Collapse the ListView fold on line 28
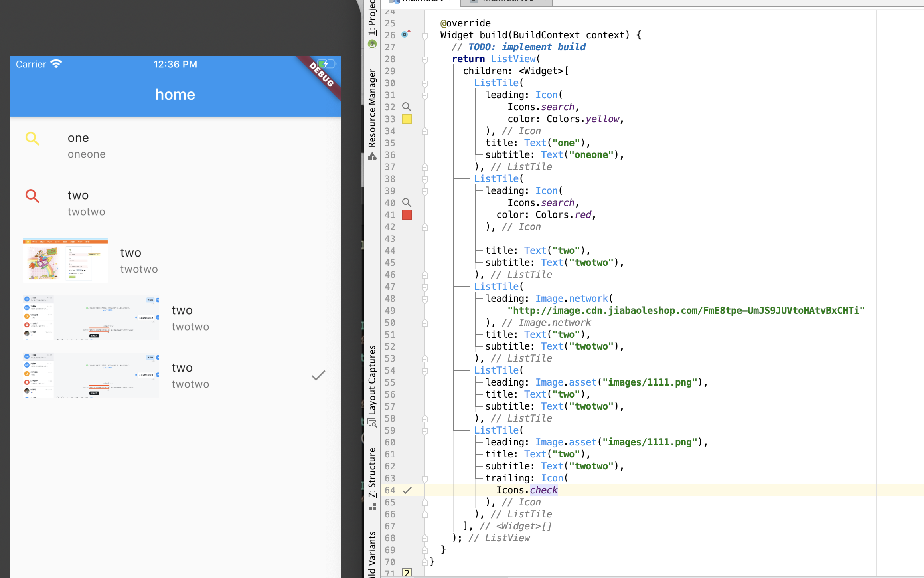The image size is (924, 578). point(425,60)
